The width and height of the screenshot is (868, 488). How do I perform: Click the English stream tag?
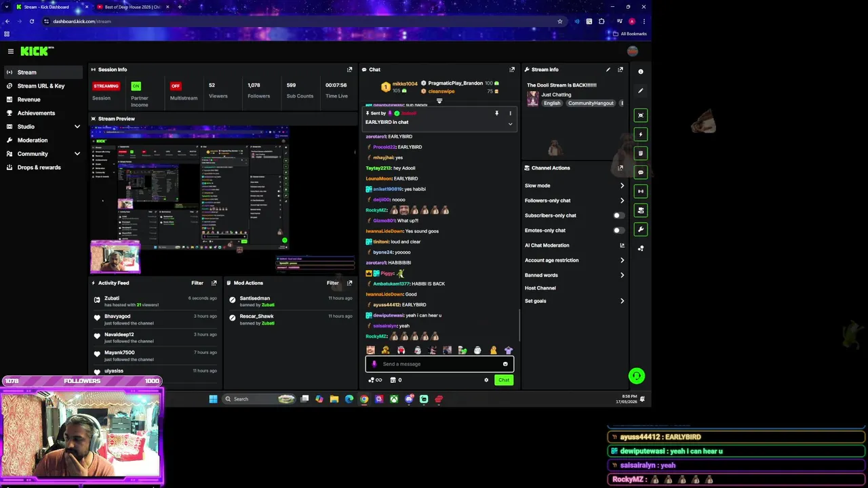[x=552, y=103]
